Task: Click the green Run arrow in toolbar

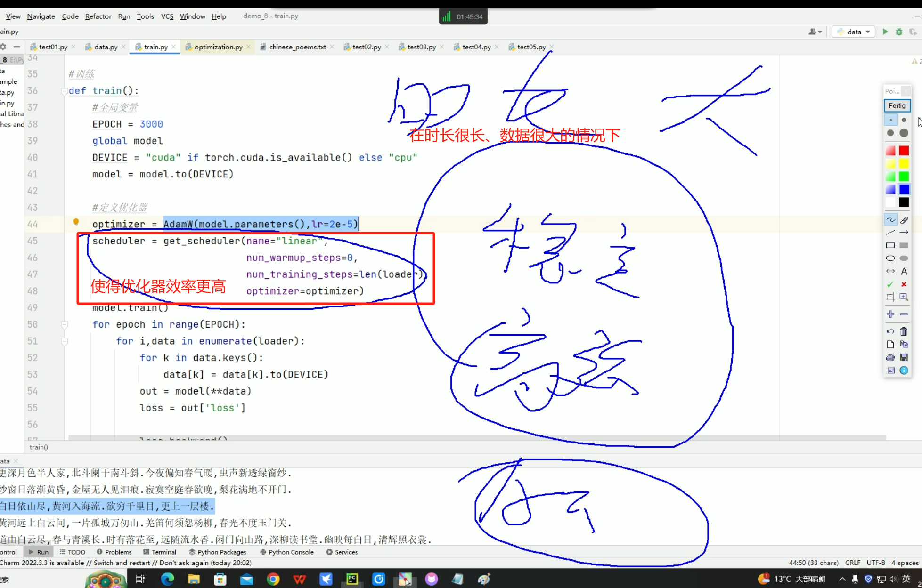Action: (x=885, y=32)
